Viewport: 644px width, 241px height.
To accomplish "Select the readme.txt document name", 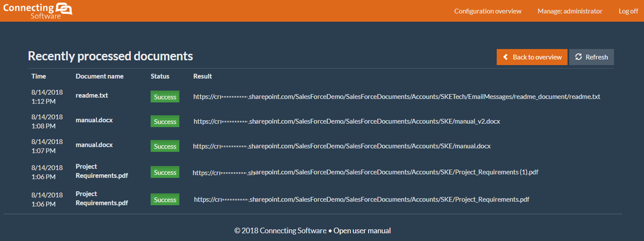I will coord(92,96).
